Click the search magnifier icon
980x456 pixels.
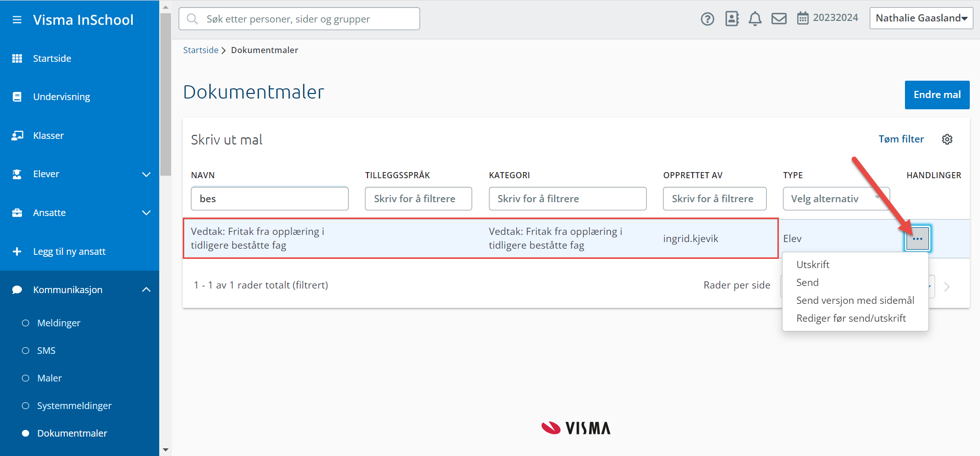(x=192, y=19)
